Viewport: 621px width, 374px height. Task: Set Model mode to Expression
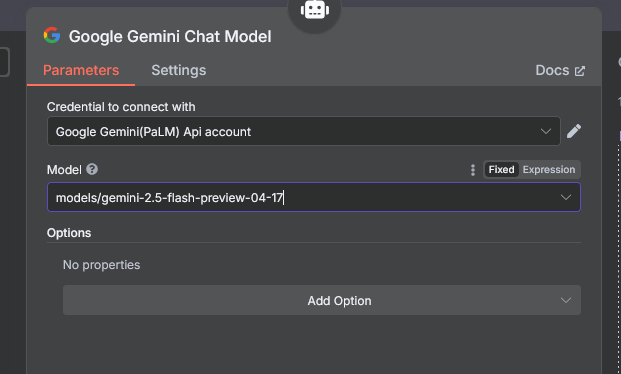click(x=549, y=170)
